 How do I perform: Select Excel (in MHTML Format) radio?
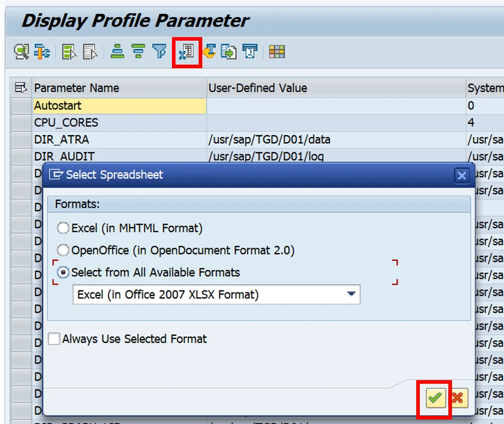63,228
